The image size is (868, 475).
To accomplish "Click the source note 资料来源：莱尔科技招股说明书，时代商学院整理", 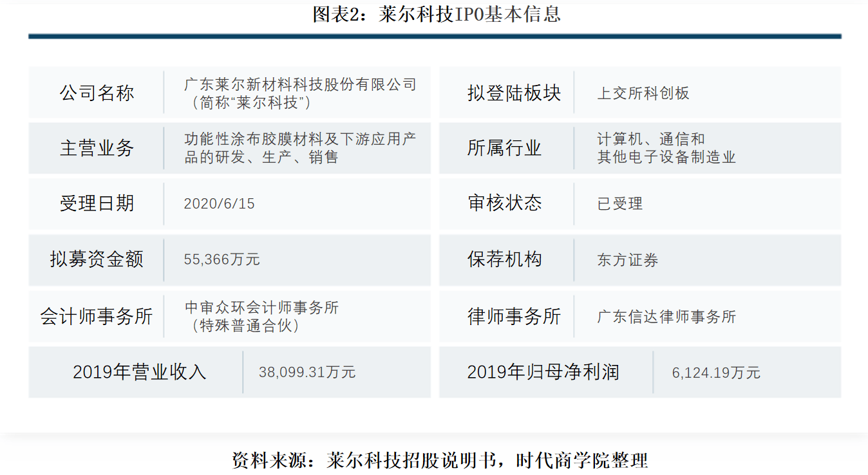I will (x=440, y=460).
